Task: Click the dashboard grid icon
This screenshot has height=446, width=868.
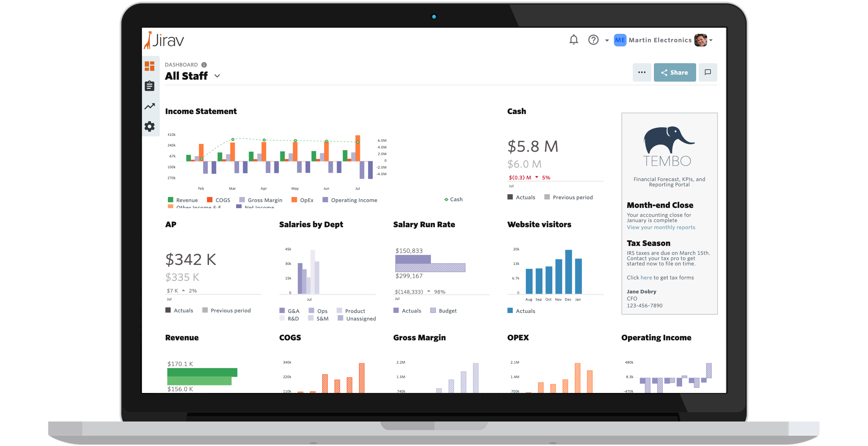Action: (149, 67)
